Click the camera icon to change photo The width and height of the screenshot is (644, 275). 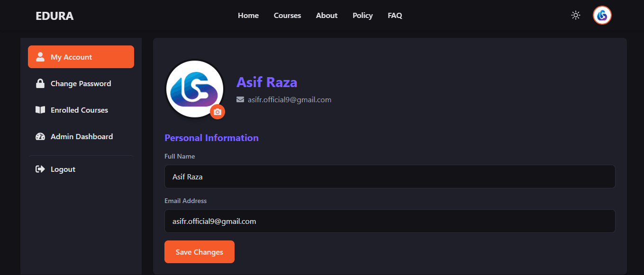(218, 112)
